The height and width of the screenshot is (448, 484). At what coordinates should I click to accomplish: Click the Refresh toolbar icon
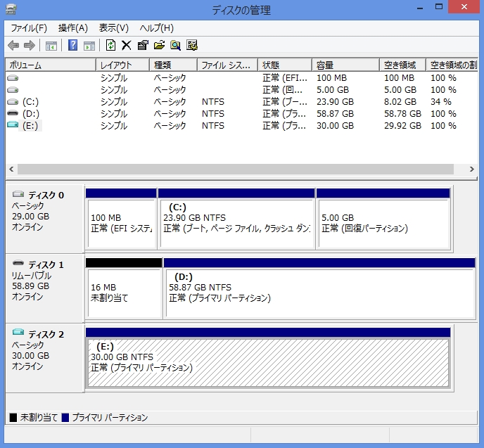110,46
